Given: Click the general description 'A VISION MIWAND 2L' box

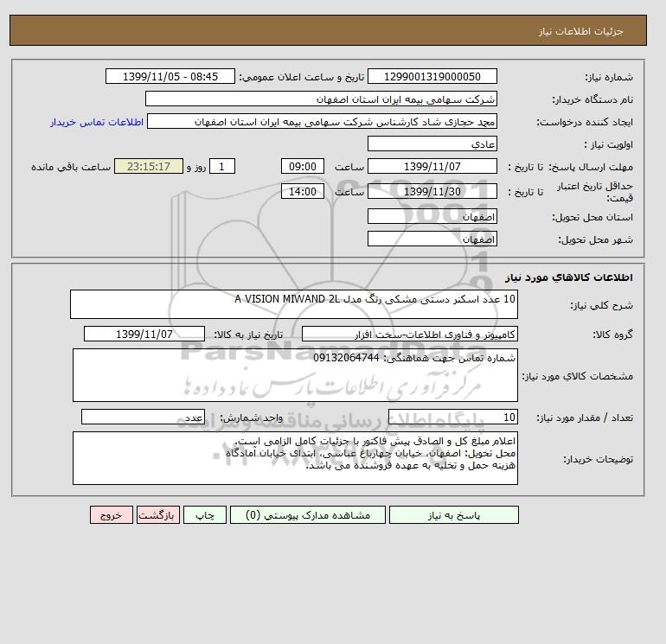Looking at the screenshot, I should pyautogui.click(x=294, y=304).
